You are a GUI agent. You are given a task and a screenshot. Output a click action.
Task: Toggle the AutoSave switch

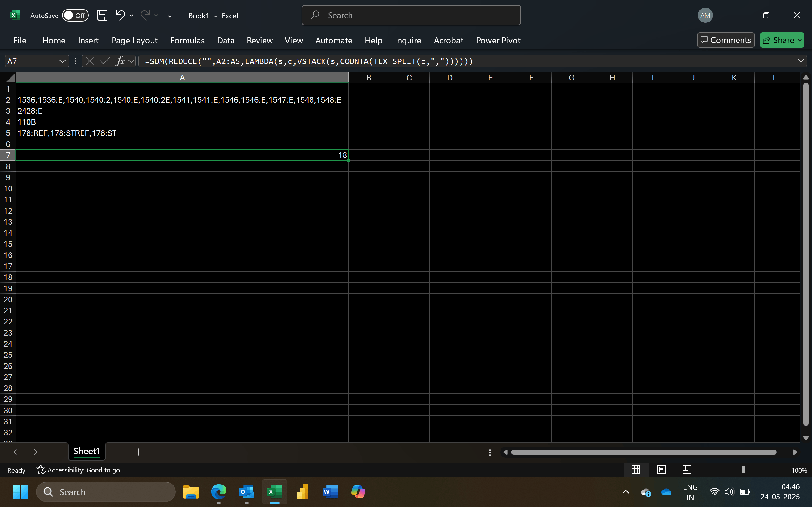tap(75, 16)
